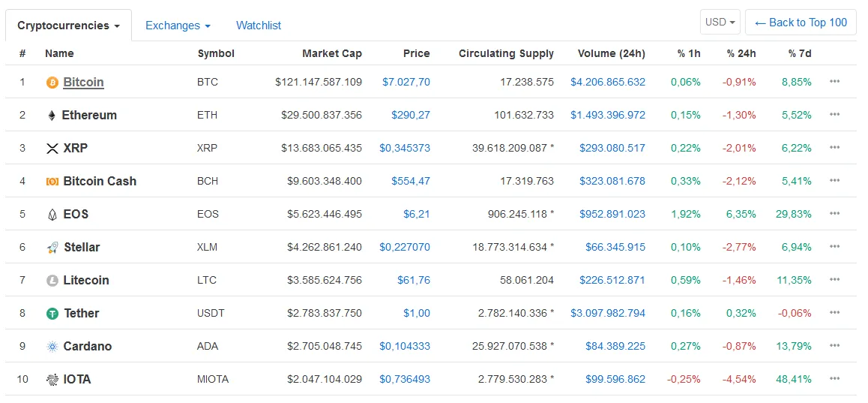Open the three-dot menu for Bitcoin Cash row
This screenshot has width=868, height=403.
835,181
